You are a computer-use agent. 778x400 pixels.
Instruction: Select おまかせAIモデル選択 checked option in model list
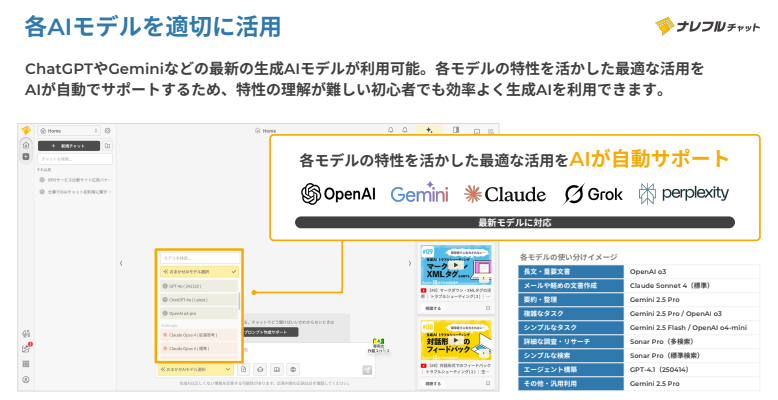click(199, 271)
